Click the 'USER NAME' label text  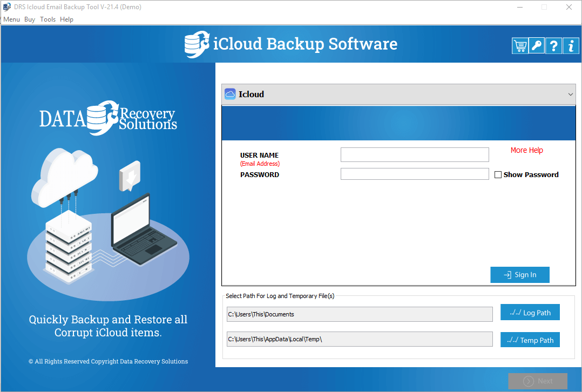pos(260,155)
